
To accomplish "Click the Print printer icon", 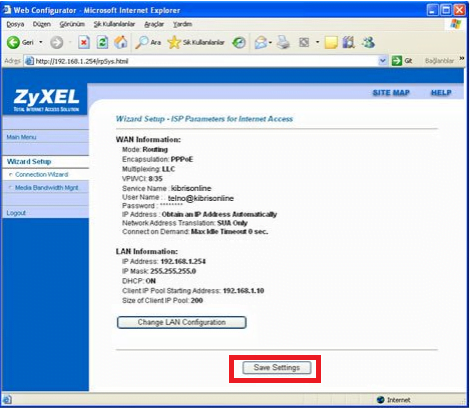I will [x=284, y=42].
